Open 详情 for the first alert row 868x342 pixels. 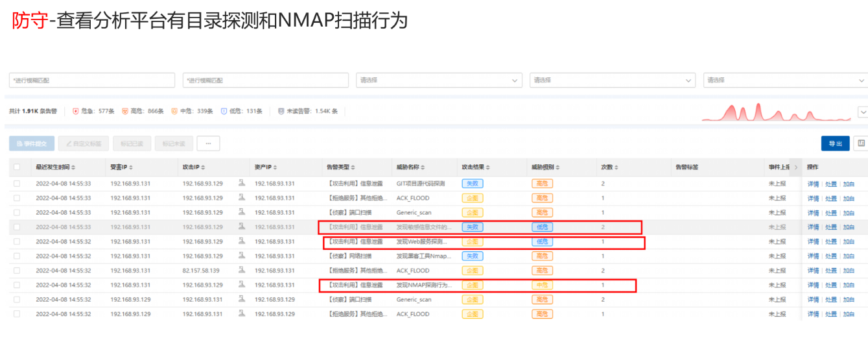(813, 184)
